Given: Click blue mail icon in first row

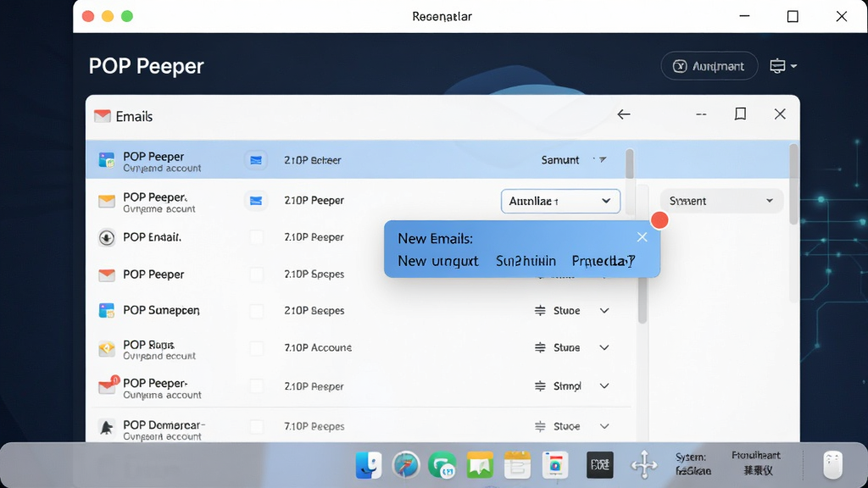Looking at the screenshot, I should coord(256,160).
